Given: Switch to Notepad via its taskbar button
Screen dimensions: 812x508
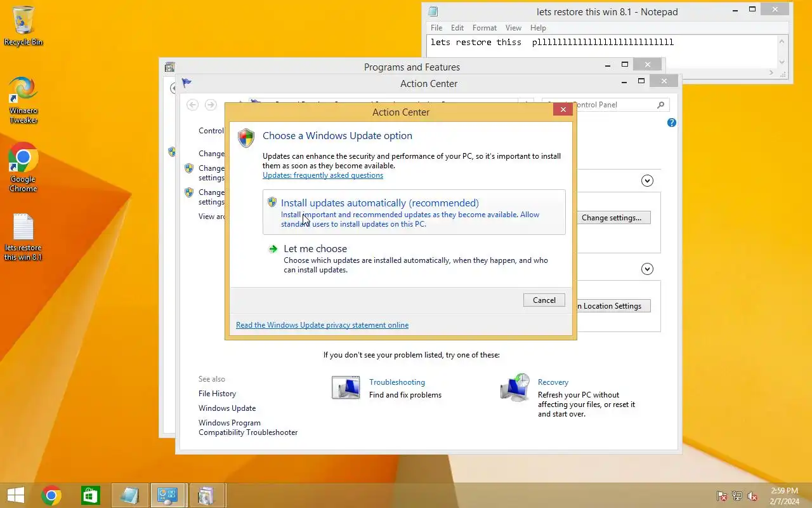Looking at the screenshot, I should coord(129,495).
